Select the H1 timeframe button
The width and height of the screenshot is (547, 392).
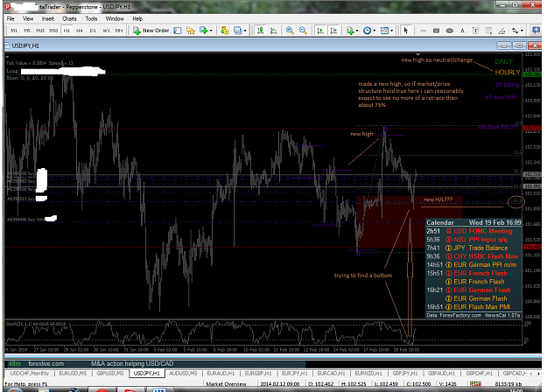click(x=67, y=31)
